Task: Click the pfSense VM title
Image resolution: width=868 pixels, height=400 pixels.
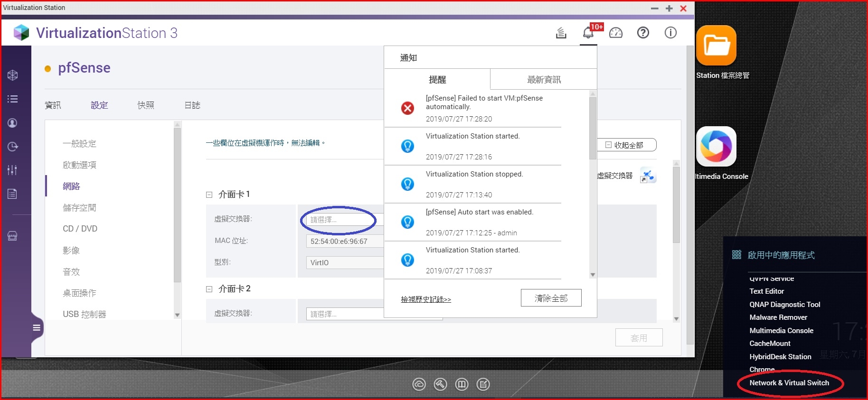Action: (84, 68)
